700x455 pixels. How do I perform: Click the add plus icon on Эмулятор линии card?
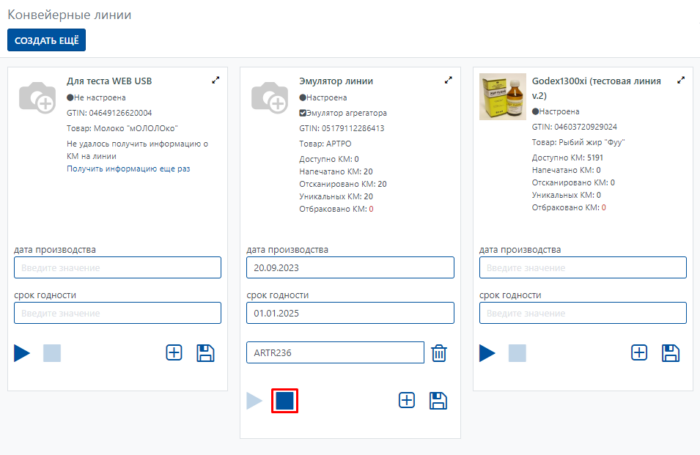pos(406,401)
